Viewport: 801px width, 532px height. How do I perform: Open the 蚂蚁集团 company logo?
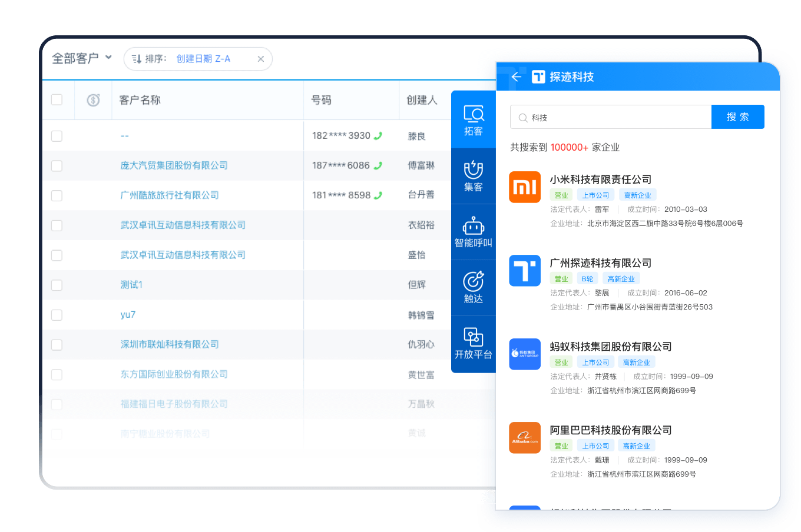(x=525, y=354)
